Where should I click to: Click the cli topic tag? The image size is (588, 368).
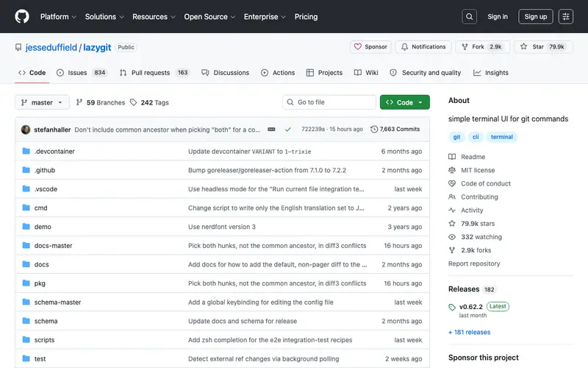pyautogui.click(x=476, y=137)
